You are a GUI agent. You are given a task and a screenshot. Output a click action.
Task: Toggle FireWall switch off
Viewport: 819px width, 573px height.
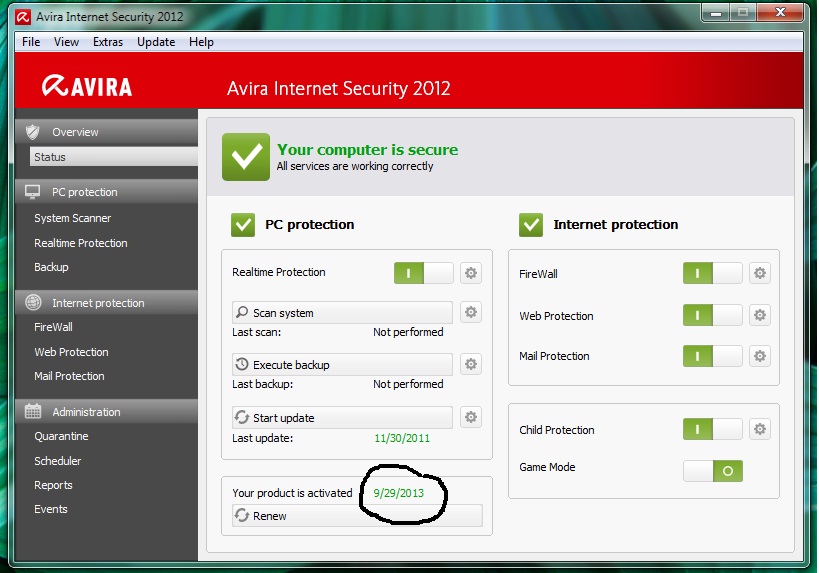pyautogui.click(x=712, y=273)
